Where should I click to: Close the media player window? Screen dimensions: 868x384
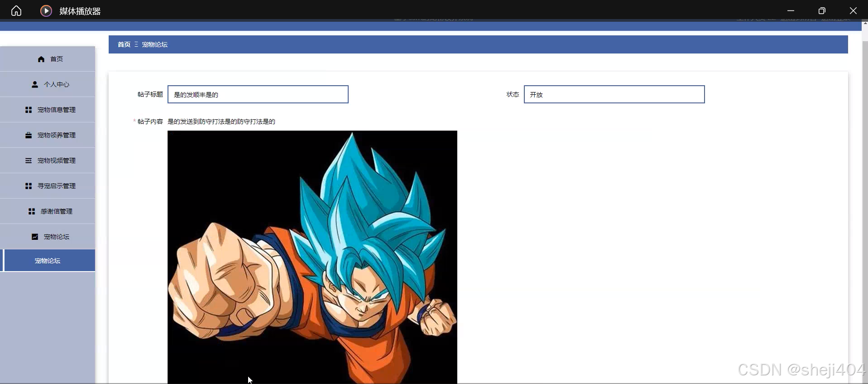[x=853, y=10]
